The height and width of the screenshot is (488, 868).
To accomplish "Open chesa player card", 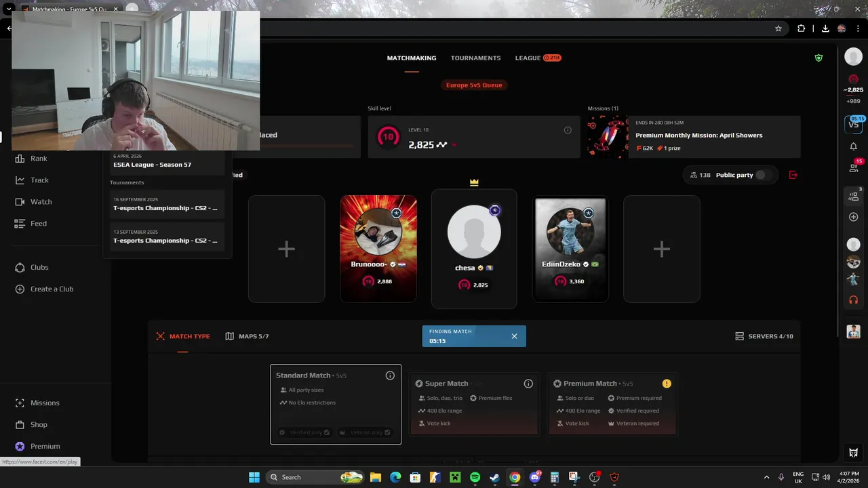I will (x=474, y=249).
